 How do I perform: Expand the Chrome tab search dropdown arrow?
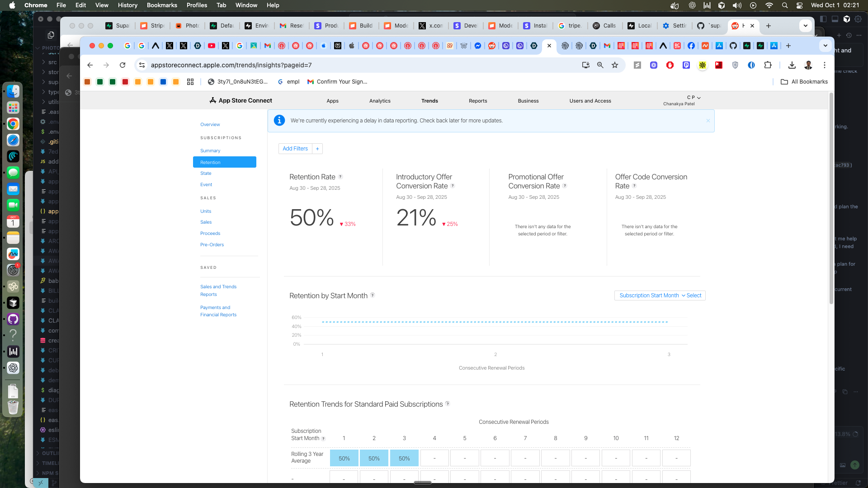point(825,46)
